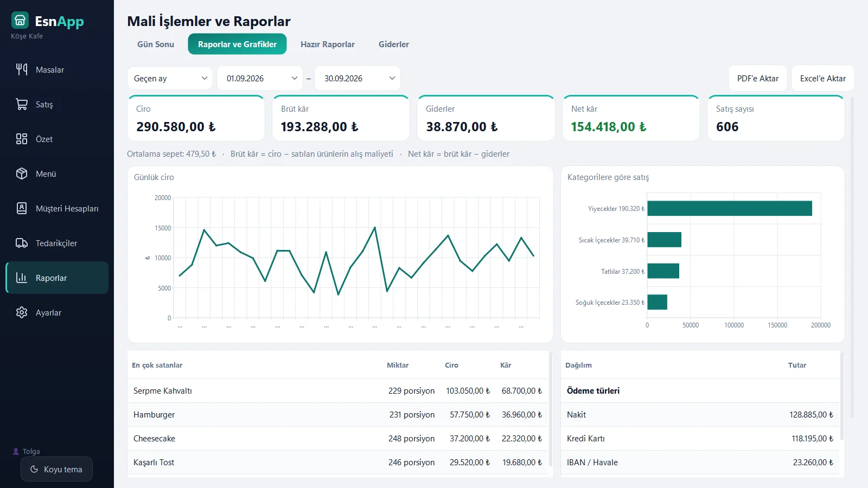Click the Nakit payment row
Viewport: 868px width, 488px height.
[x=700, y=414]
